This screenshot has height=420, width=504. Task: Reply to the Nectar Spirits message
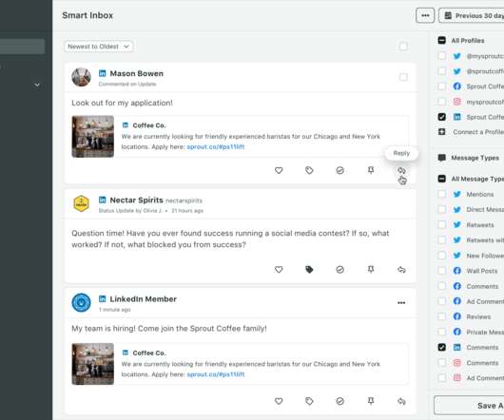pos(401,270)
